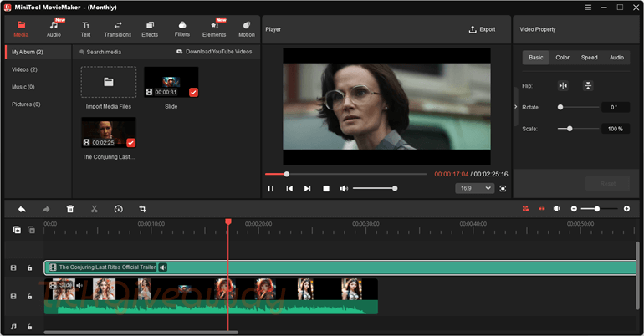Select the Media tab
Screen dimensions: 644x336
(21, 29)
